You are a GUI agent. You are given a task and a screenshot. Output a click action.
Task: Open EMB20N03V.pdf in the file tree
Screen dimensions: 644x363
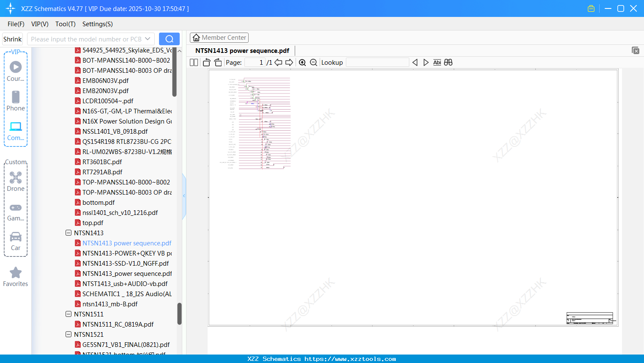pyautogui.click(x=105, y=91)
